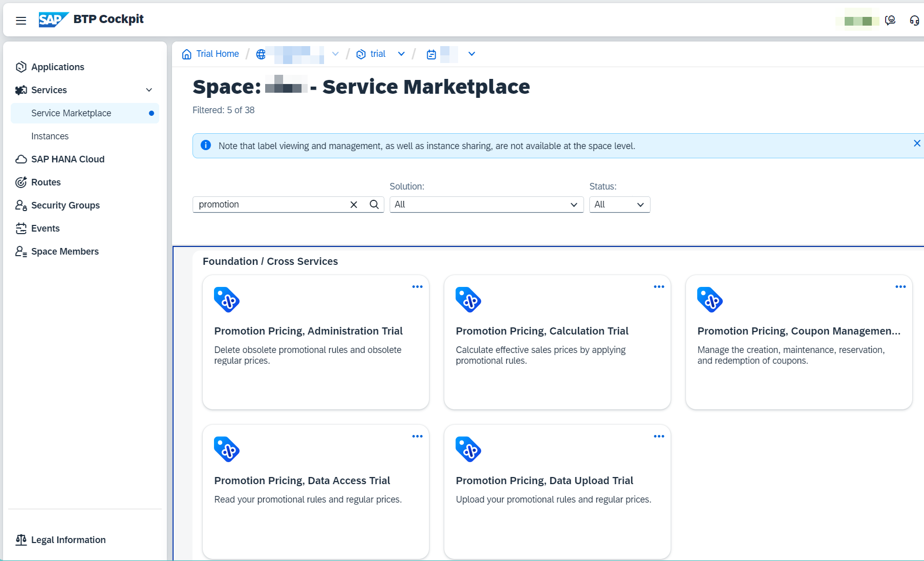The image size is (924, 561).
Task: Click the Administration Trial price tag icon
Action: (x=227, y=300)
